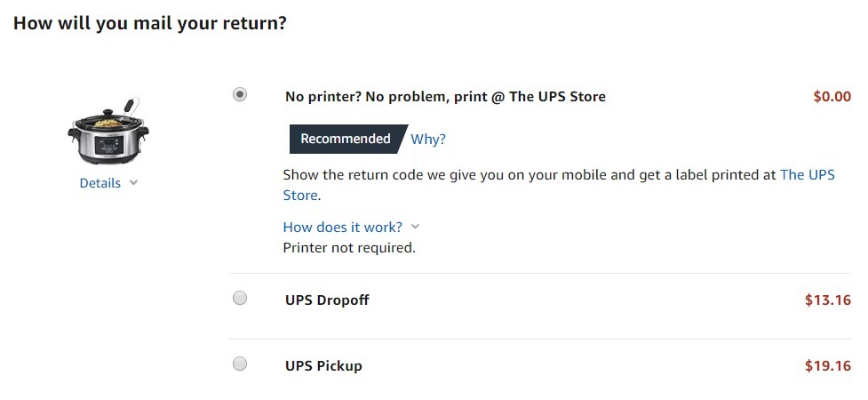This screenshot has height=400, width=868.
Task: Select the UPS Pickup radio button
Action: (240, 364)
